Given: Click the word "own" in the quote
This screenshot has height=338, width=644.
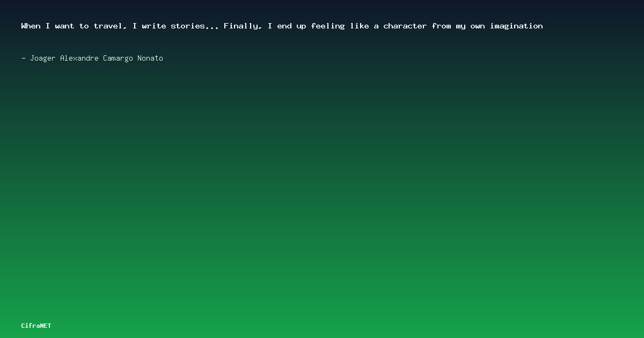Looking at the screenshot, I should click(x=478, y=26).
